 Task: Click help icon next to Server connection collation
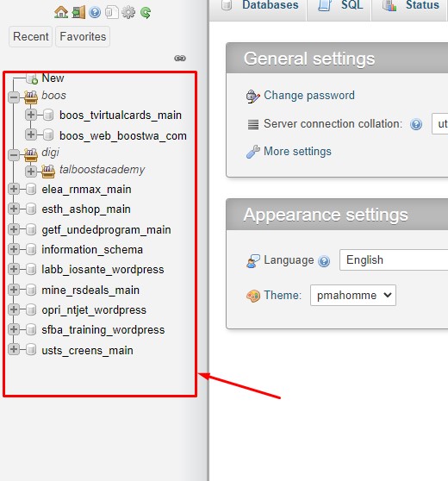(x=416, y=124)
